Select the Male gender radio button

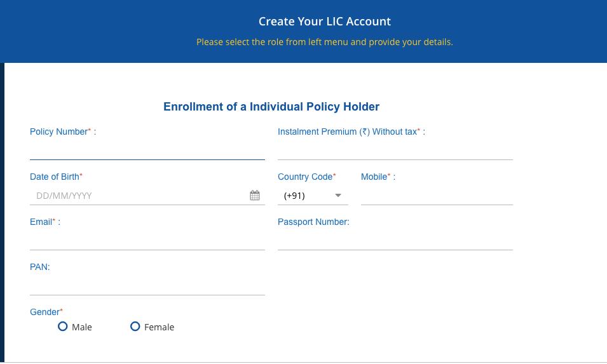coord(63,327)
